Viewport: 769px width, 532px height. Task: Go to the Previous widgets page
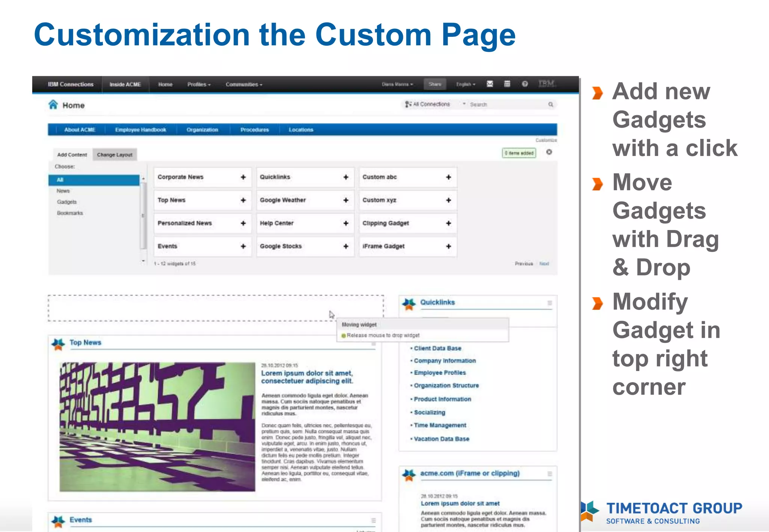pos(524,264)
